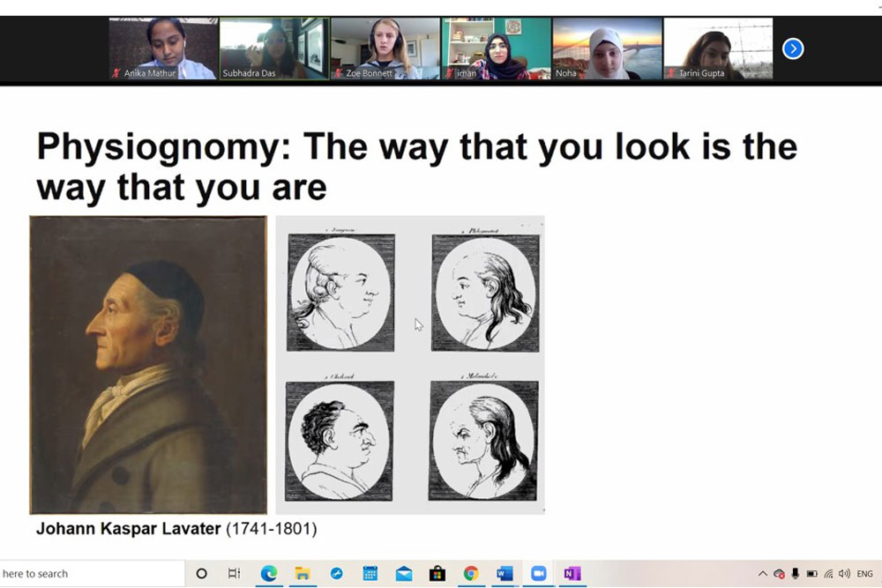The height and width of the screenshot is (588, 882).
Task: Select Anika Mathur's video thumbnail
Action: 163,48
